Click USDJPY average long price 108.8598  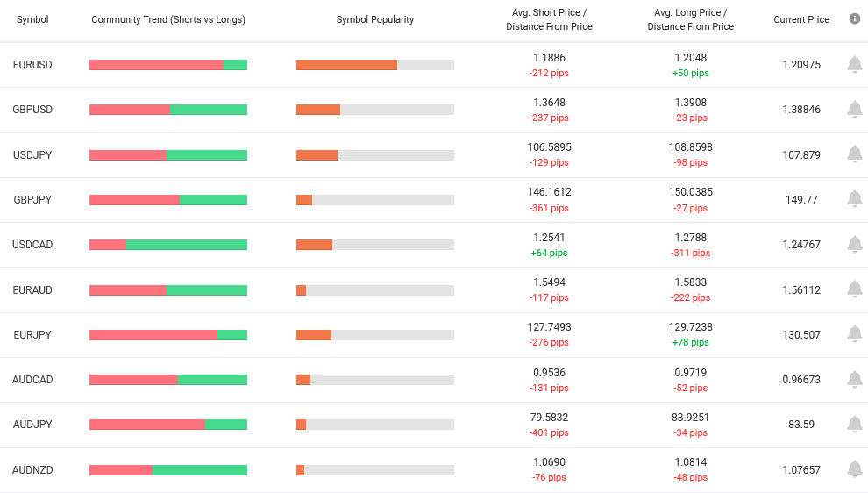tap(691, 147)
